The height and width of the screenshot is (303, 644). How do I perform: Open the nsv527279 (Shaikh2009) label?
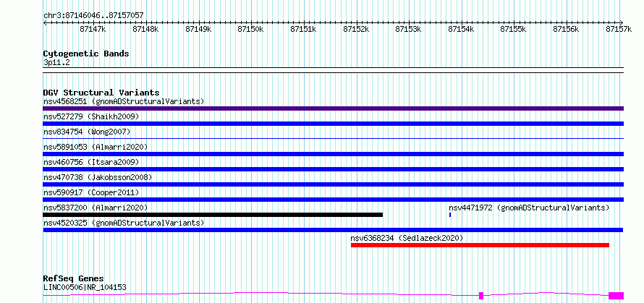tap(91, 116)
